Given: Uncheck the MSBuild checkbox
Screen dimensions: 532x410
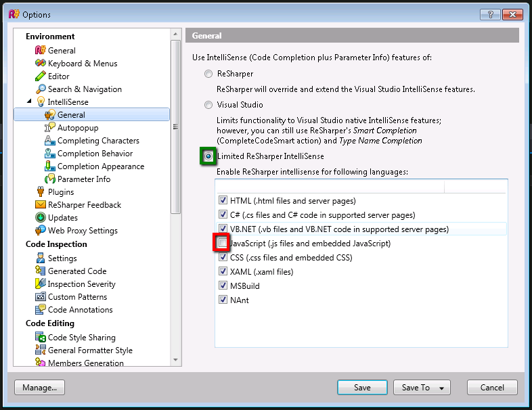Looking at the screenshot, I should [x=223, y=286].
